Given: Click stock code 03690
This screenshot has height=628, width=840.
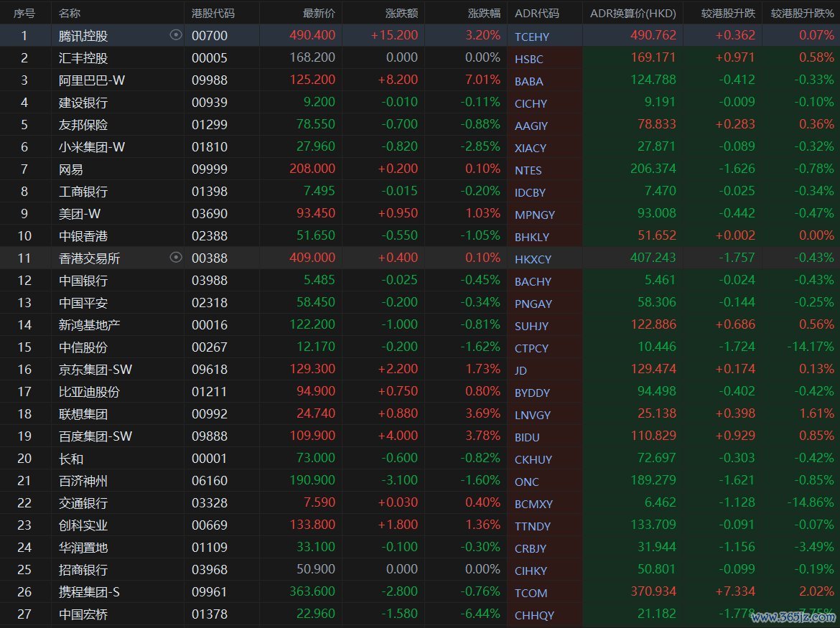Looking at the screenshot, I should tap(210, 213).
